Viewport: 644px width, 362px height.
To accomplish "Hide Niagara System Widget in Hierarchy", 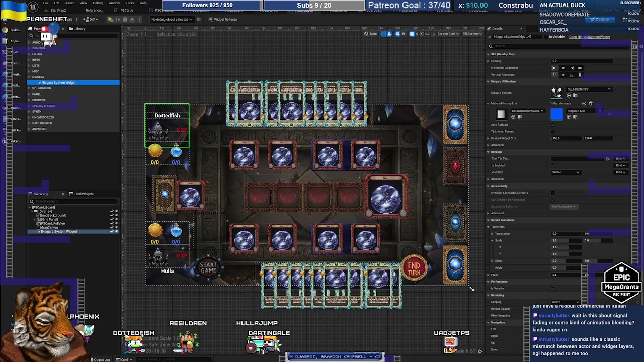I will click(117, 231).
